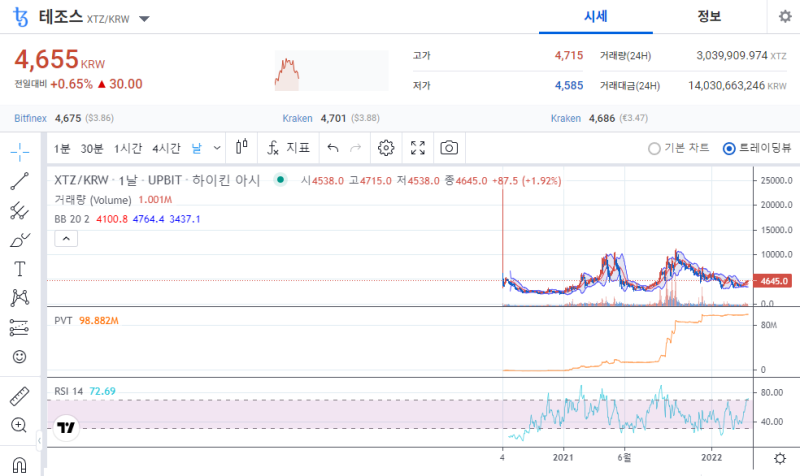Open the emoji icon picker tool
This screenshot has width=800, height=476.
[19, 357]
